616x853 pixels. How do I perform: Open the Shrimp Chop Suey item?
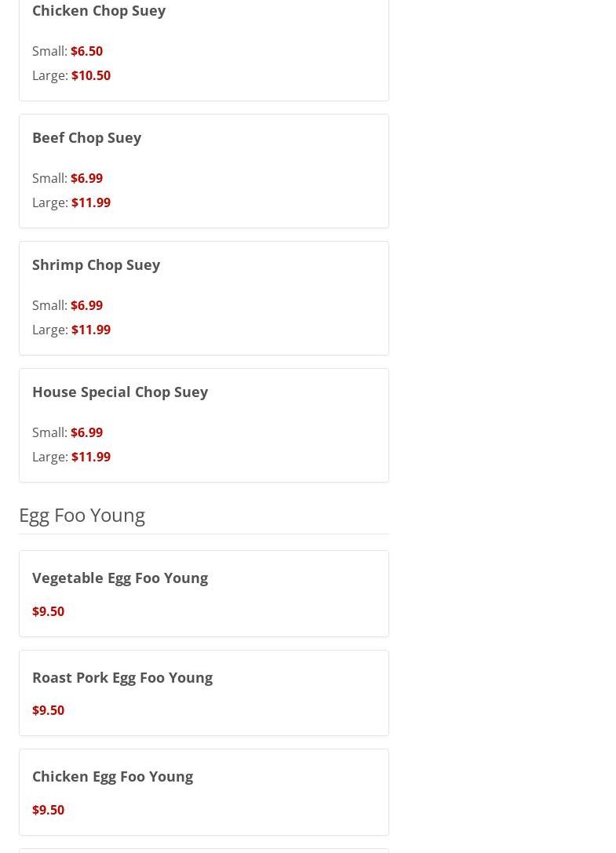[x=96, y=264]
